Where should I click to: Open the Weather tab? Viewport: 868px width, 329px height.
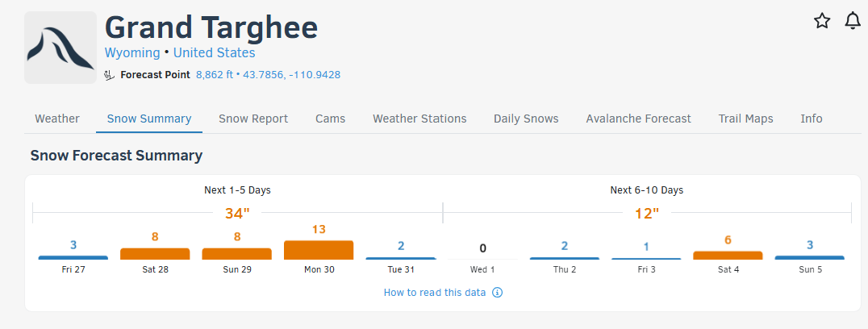(57, 119)
